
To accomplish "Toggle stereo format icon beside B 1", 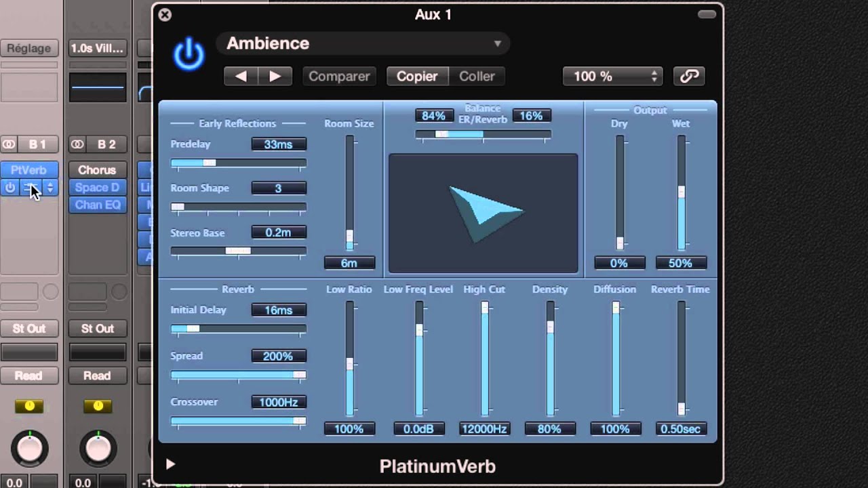I will [x=9, y=144].
